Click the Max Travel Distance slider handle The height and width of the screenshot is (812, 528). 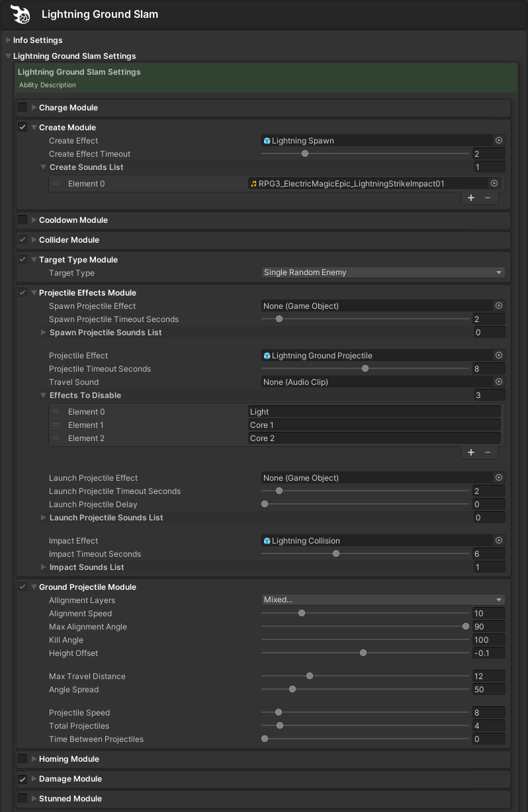pos(310,676)
